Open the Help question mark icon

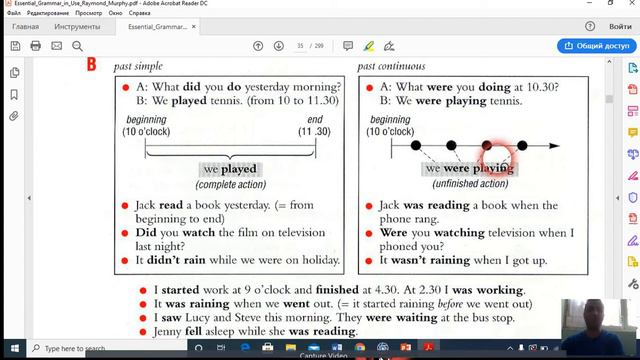(x=590, y=26)
